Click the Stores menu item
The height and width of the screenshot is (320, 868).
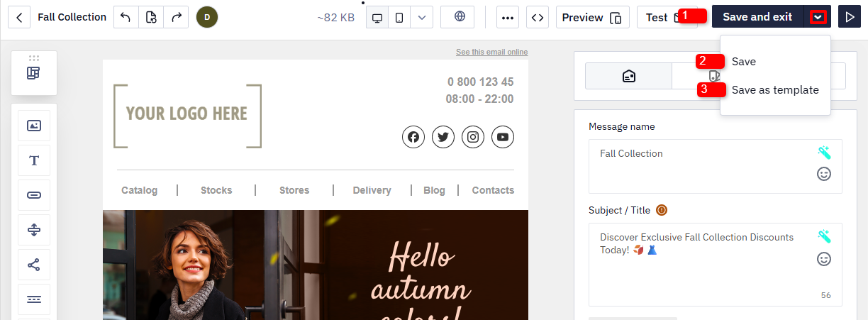coord(294,190)
